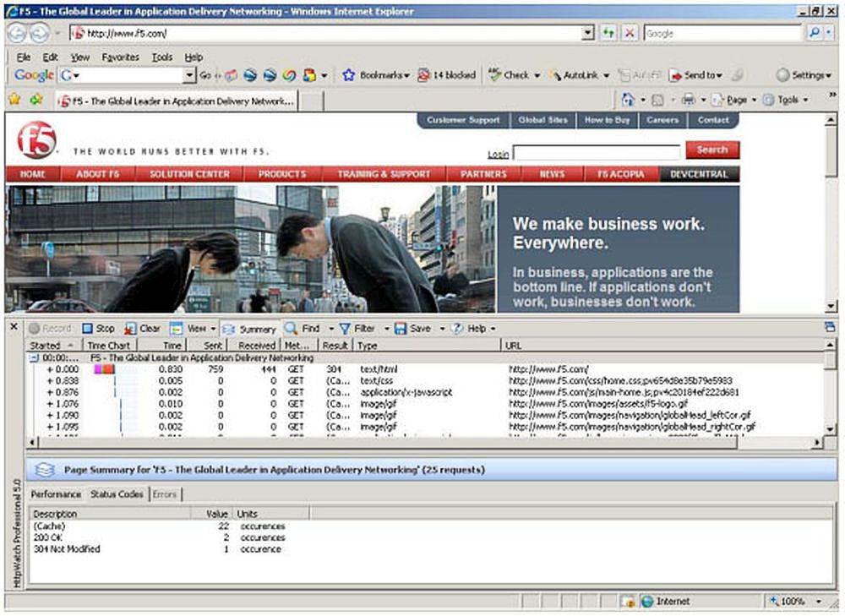Click the Print icon in the IE command bar
Screen dimensions: 845x616
(688, 100)
